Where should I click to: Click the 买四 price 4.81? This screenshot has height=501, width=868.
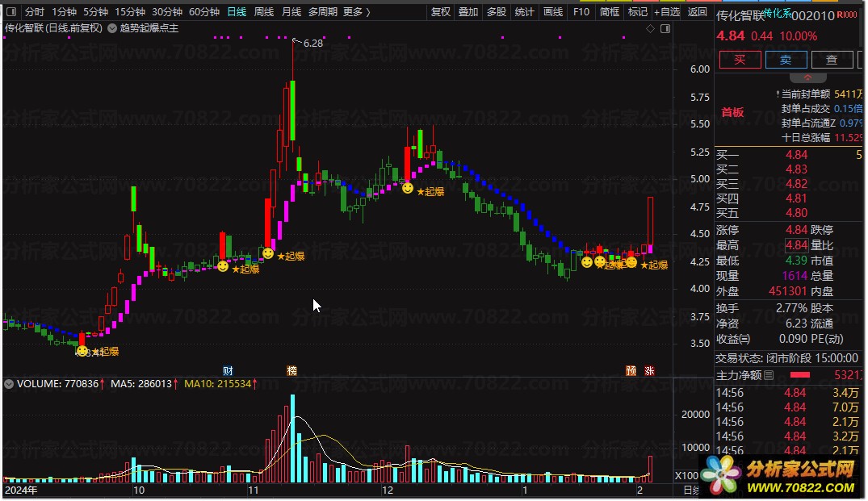(796, 198)
